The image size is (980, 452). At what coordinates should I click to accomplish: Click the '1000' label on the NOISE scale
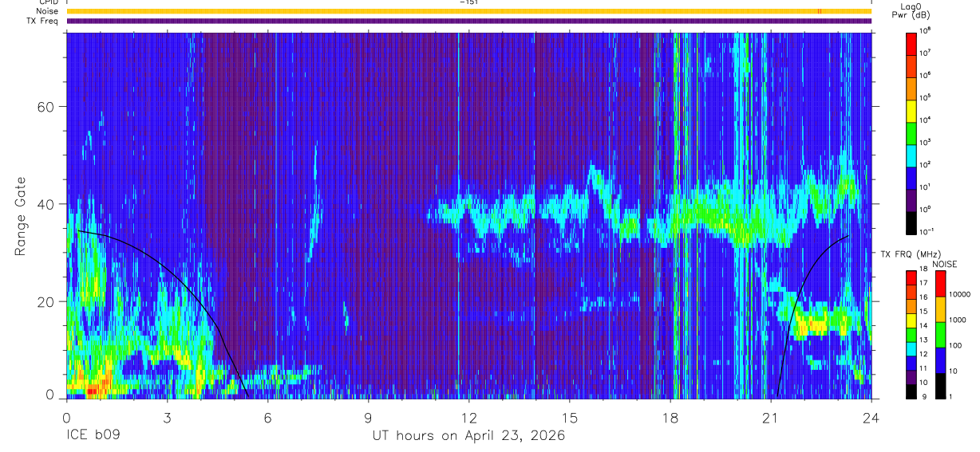[x=958, y=321]
